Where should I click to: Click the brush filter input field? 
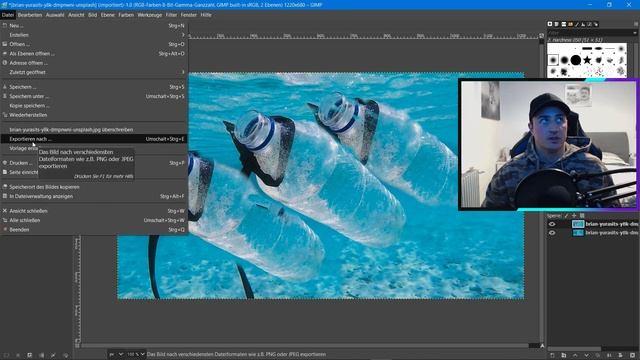[x=589, y=33]
